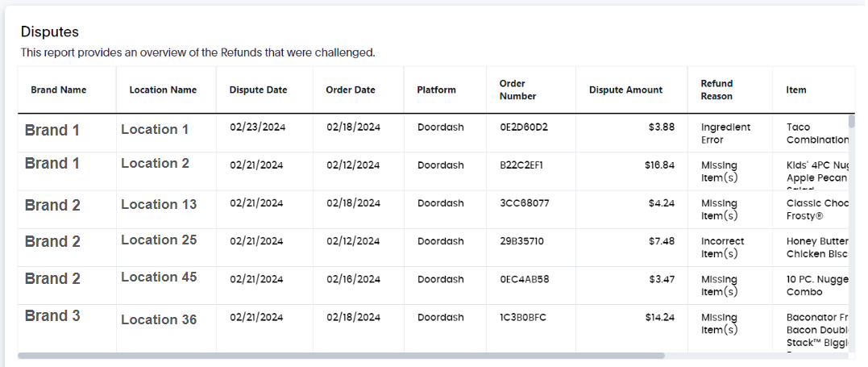The height and width of the screenshot is (367, 868).
Task: Click the Brand 3 cell
Action: 52,315
